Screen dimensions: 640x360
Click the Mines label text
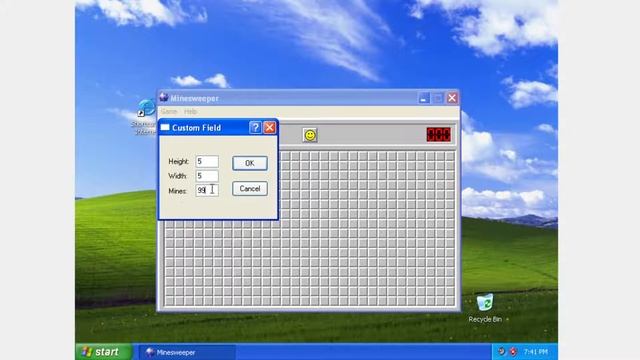[178, 191]
